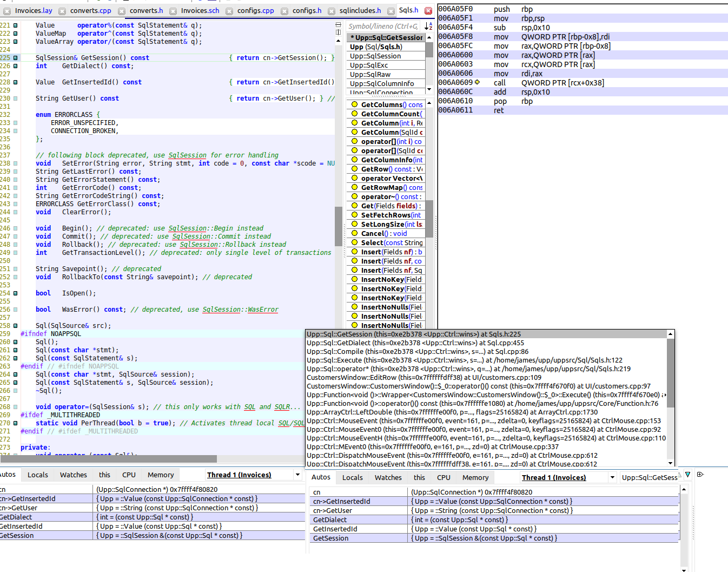Image resolution: width=728 pixels, height=572 pixels.
Task: Click the Symbol/lineno search field
Action: tap(383, 26)
